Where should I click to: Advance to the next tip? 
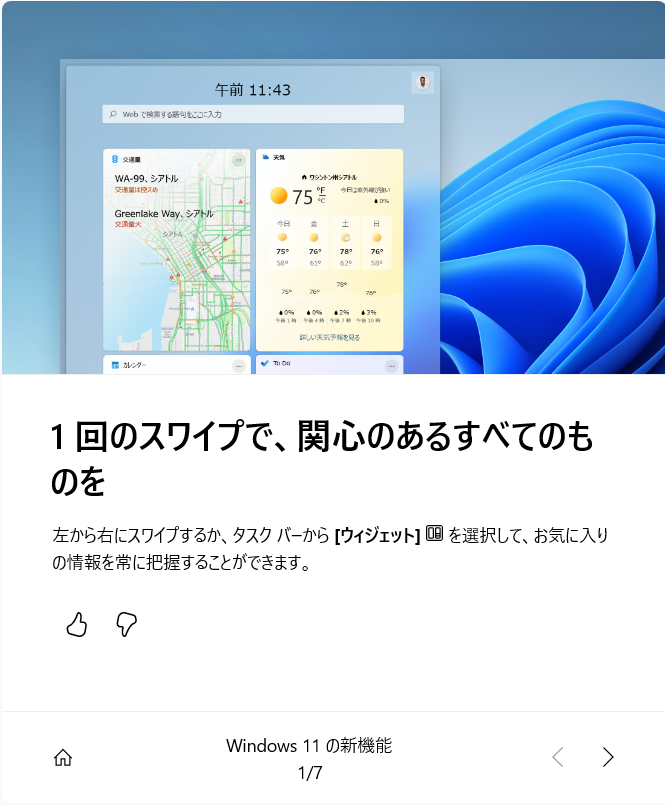coord(608,757)
